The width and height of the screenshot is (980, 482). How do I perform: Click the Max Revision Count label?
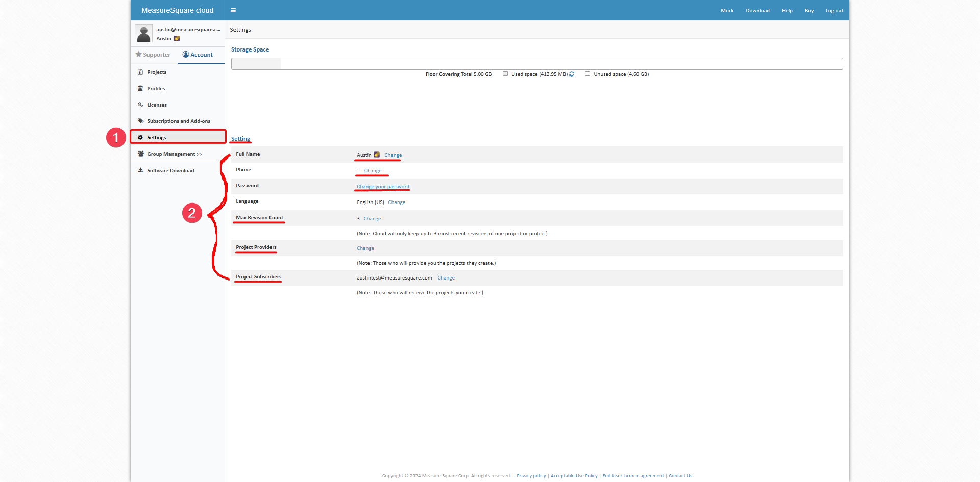click(x=259, y=218)
